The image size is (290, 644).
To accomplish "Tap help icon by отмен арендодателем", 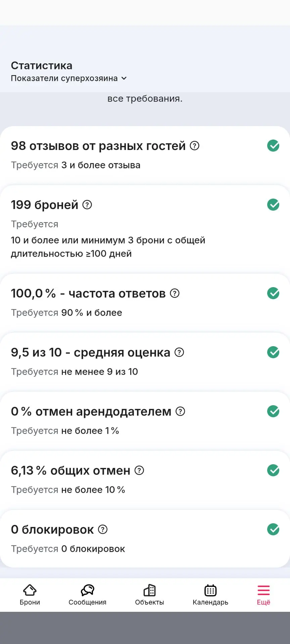I will [181, 412].
